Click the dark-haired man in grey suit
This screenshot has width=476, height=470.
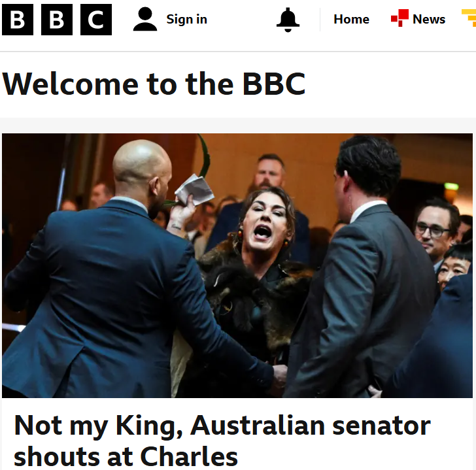tap(361, 267)
